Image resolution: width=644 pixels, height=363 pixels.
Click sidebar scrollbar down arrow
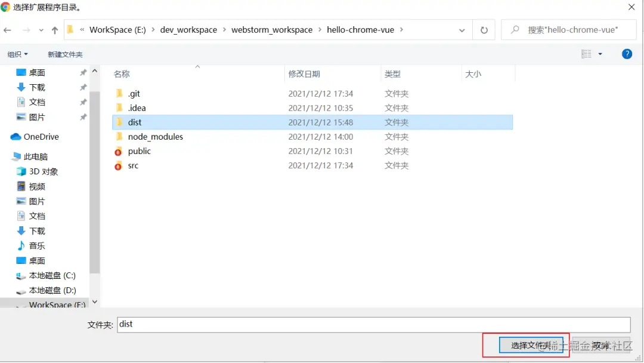tap(95, 302)
